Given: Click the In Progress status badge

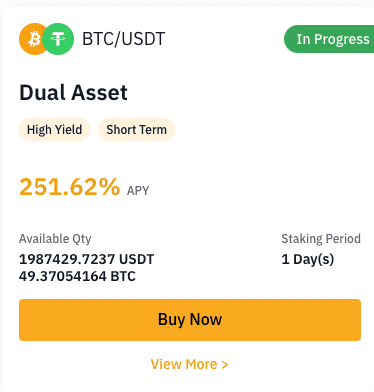Looking at the screenshot, I should tap(329, 39).
